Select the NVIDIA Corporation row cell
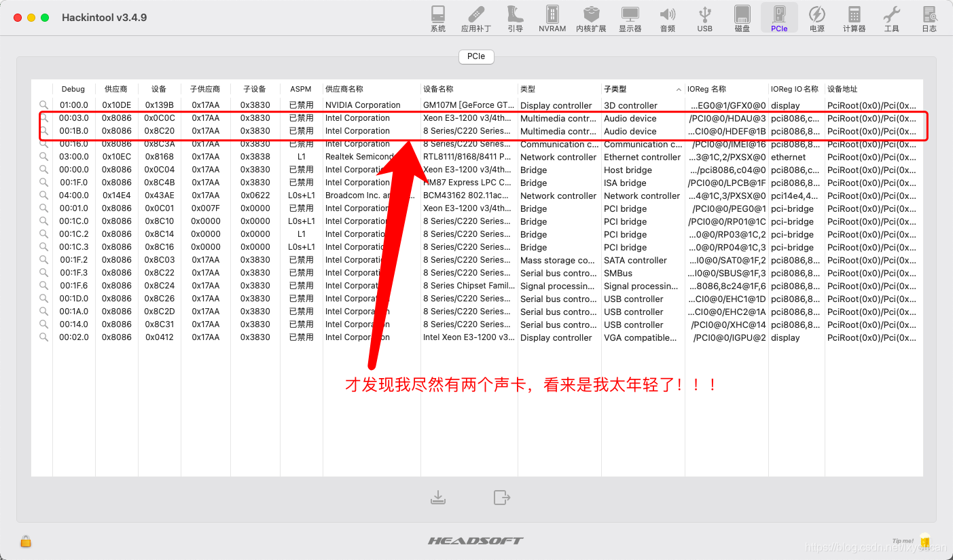Viewport: 953px width, 560px height. tap(363, 105)
